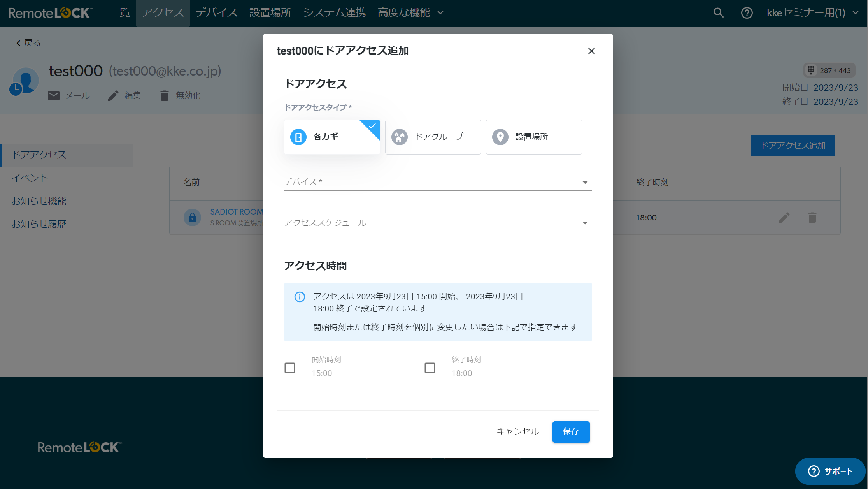Screen dimensions: 868x489
Task: Open the アクセス nav tab
Action: pyautogui.click(x=163, y=13)
